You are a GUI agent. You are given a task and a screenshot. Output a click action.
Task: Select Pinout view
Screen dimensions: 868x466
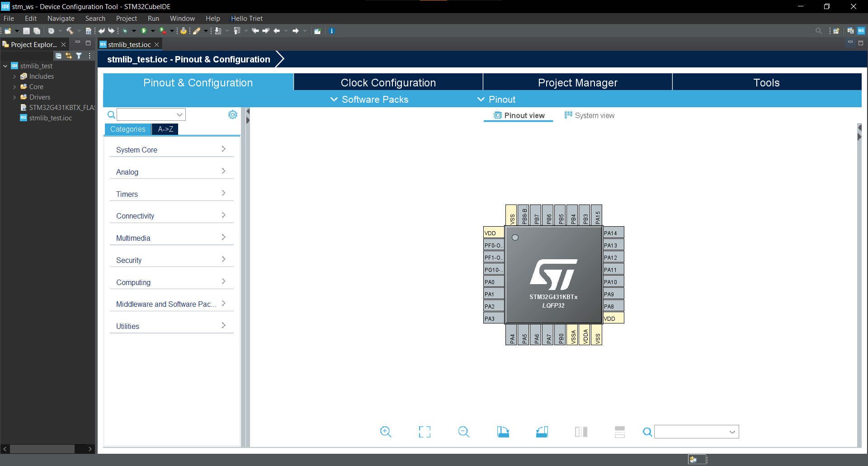click(519, 115)
